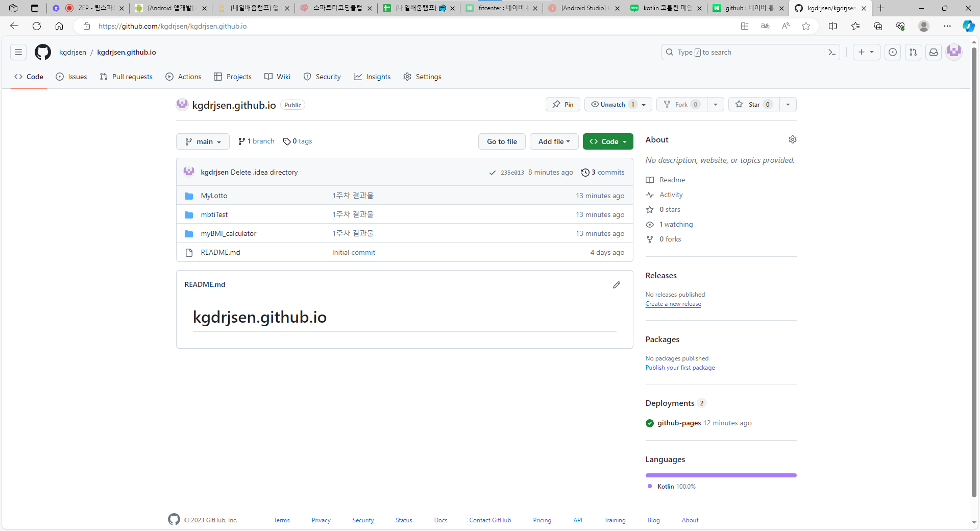Click Publish your first package link
The image size is (980, 531).
coord(680,368)
